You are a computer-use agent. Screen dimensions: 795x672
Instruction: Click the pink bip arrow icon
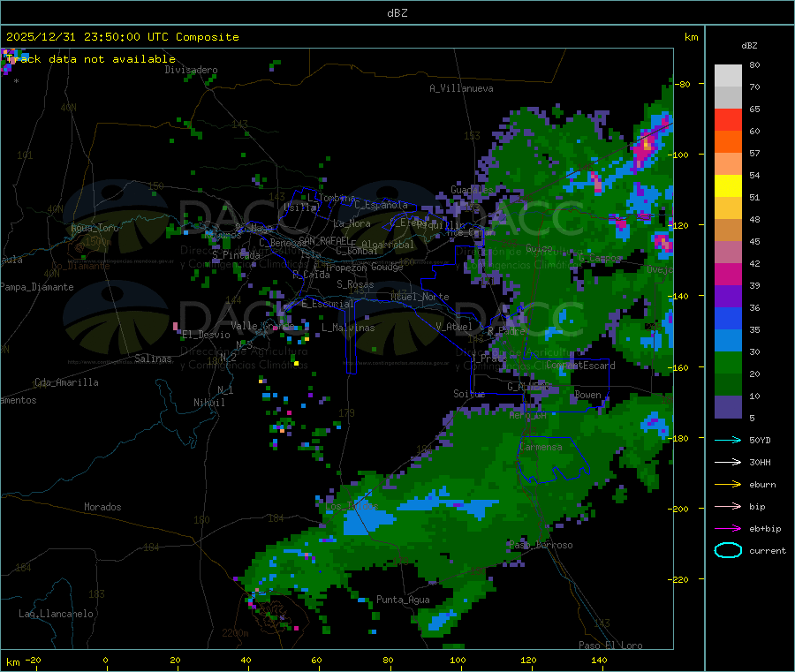[x=728, y=506]
